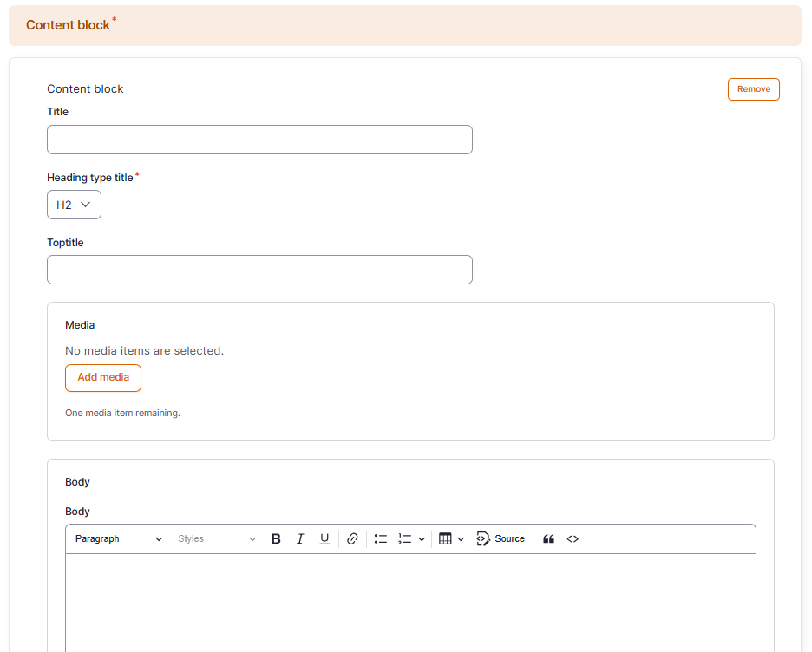
Task: Insert table in Body editor
Action: tap(445, 538)
